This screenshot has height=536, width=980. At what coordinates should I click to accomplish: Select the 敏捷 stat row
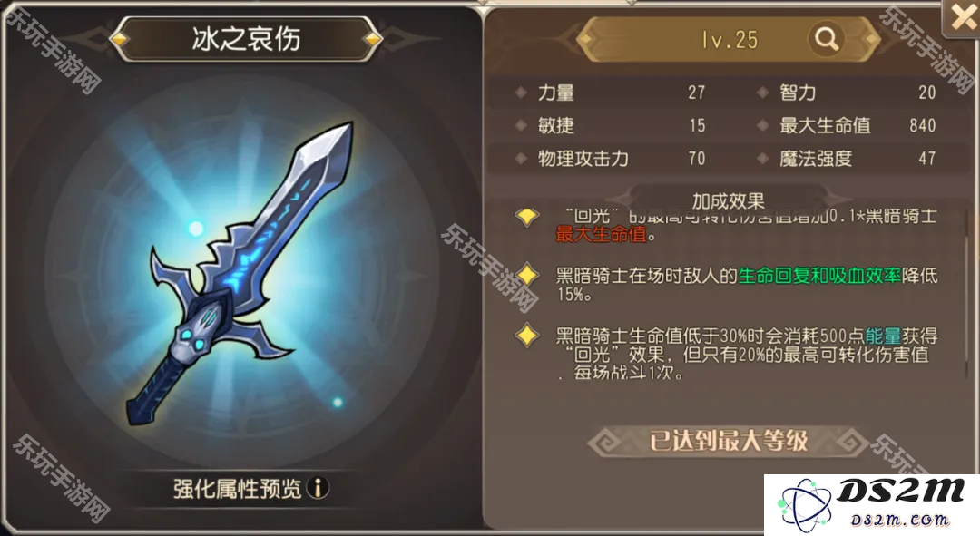610,125
